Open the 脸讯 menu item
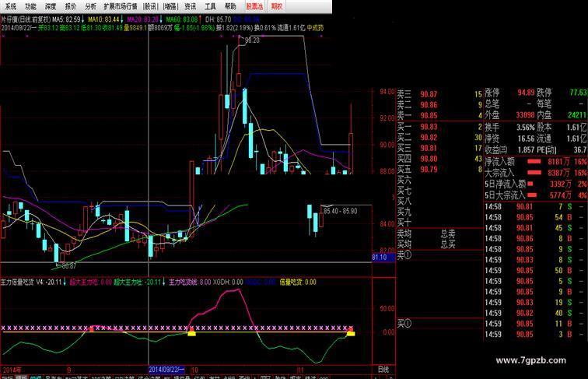This screenshot has height=379, width=588. click(151, 6)
